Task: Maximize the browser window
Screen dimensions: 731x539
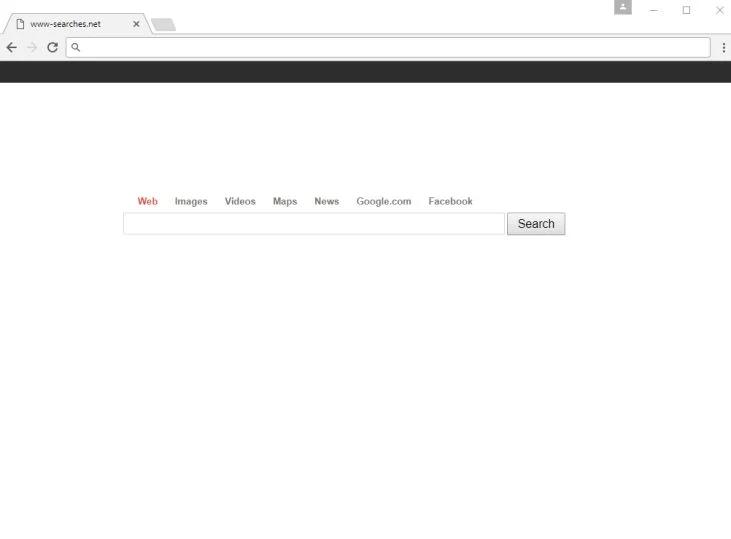Action: coord(686,10)
